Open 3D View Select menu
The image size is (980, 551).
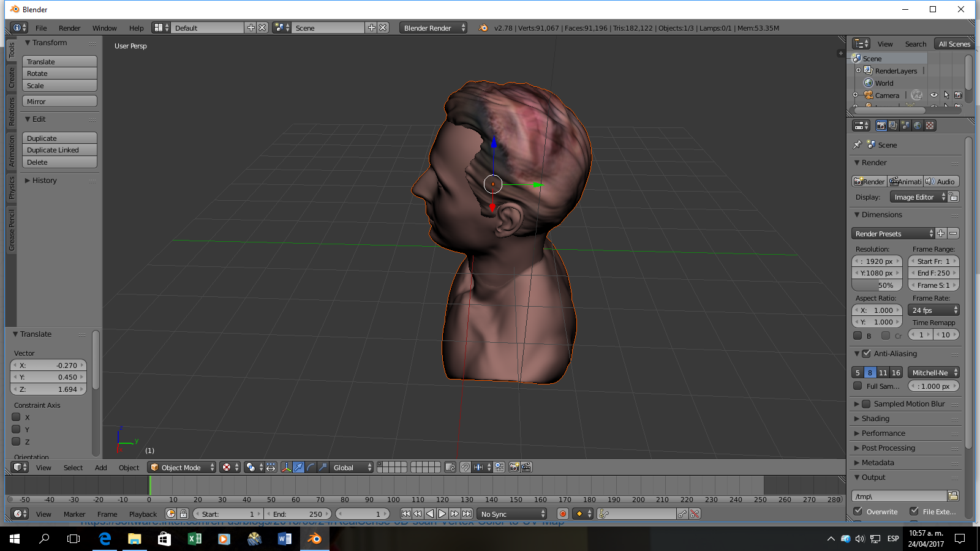[73, 467]
